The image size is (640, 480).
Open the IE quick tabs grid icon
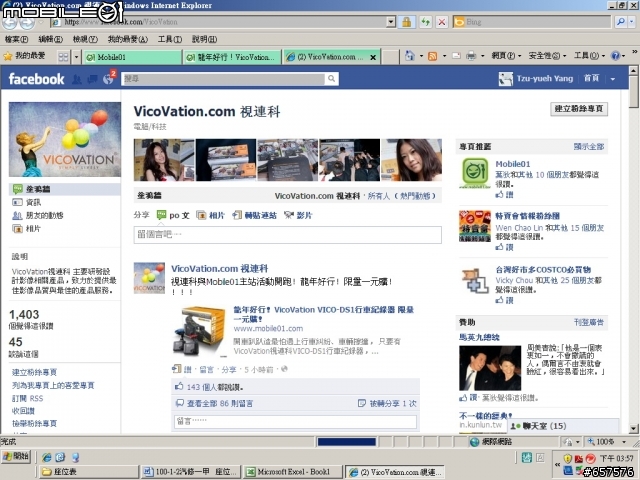[x=63, y=57]
